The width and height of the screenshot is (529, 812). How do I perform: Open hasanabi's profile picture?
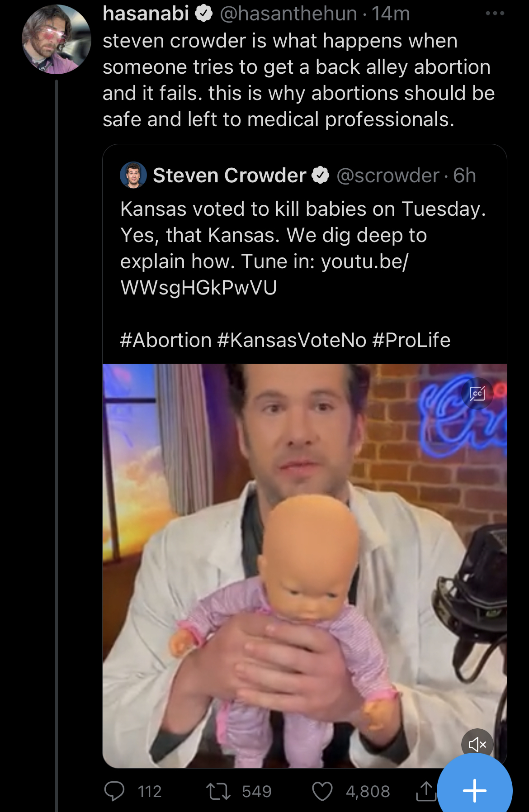point(57,39)
